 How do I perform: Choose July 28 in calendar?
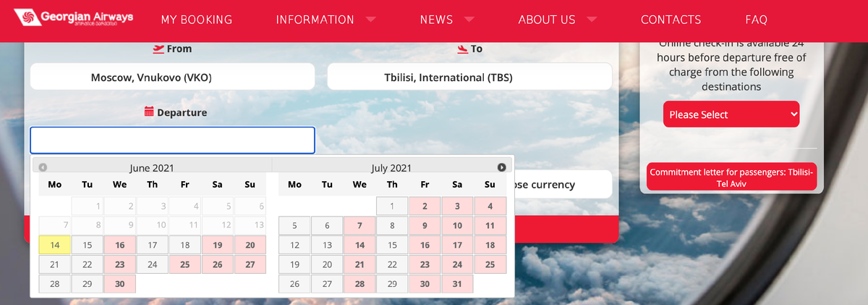point(359,284)
